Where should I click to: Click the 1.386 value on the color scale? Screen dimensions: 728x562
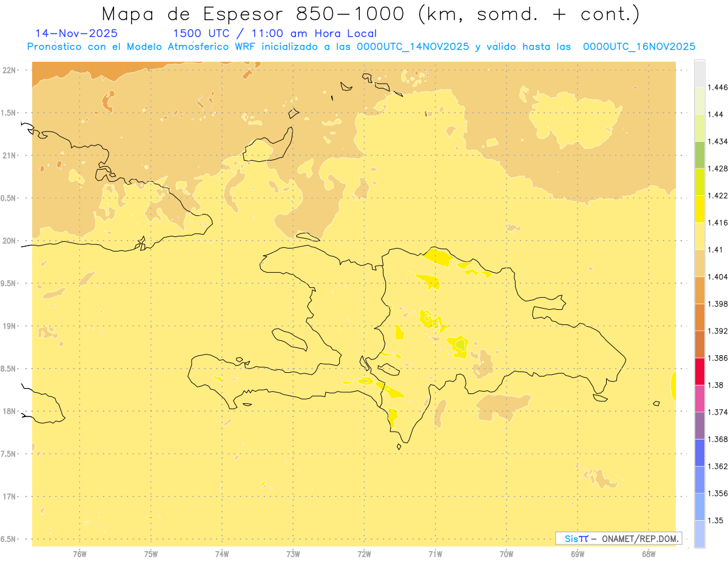718,358
